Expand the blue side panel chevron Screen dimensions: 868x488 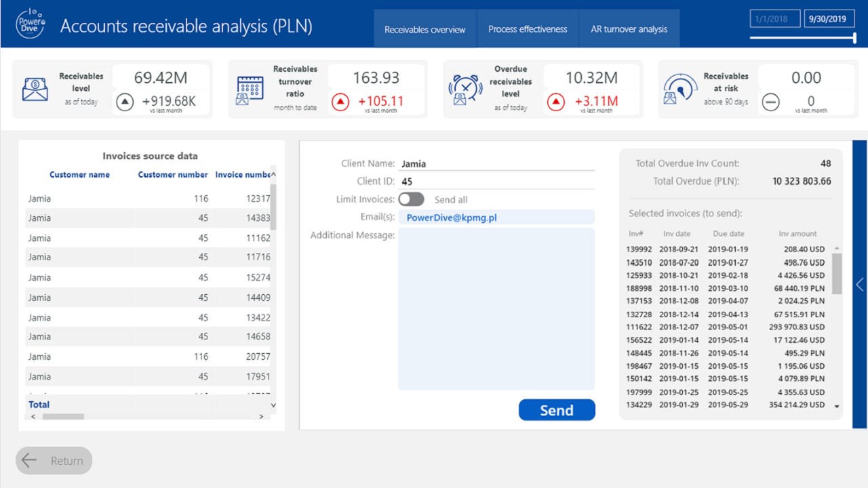[859, 285]
